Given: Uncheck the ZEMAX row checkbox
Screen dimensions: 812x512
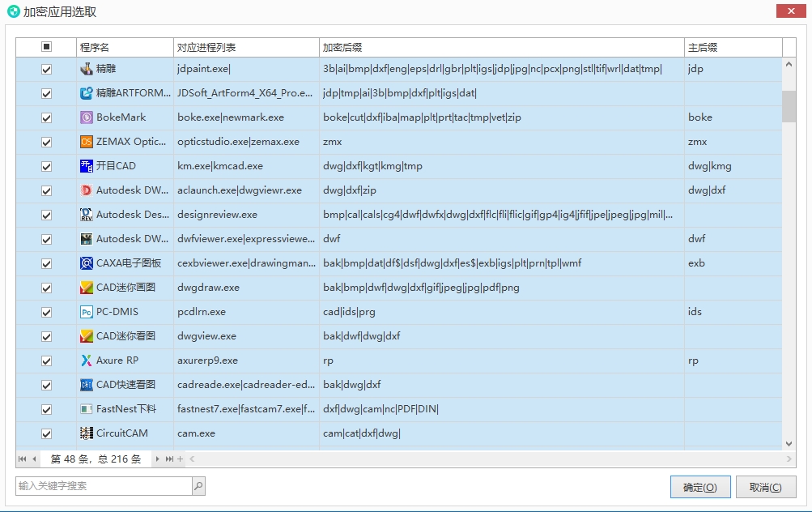Looking at the screenshot, I should (x=47, y=142).
